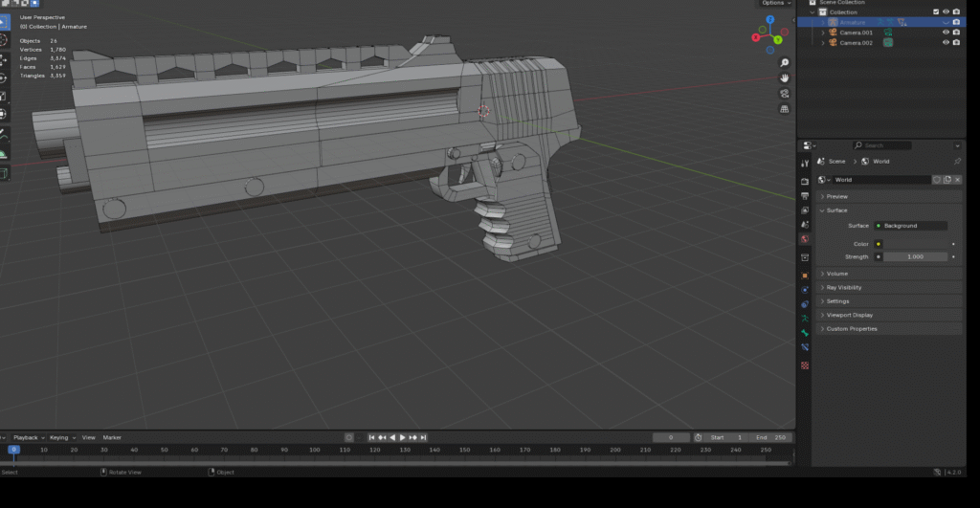Click the Strength value slider
Image resolution: width=980 pixels, height=508 pixels.
(915, 256)
